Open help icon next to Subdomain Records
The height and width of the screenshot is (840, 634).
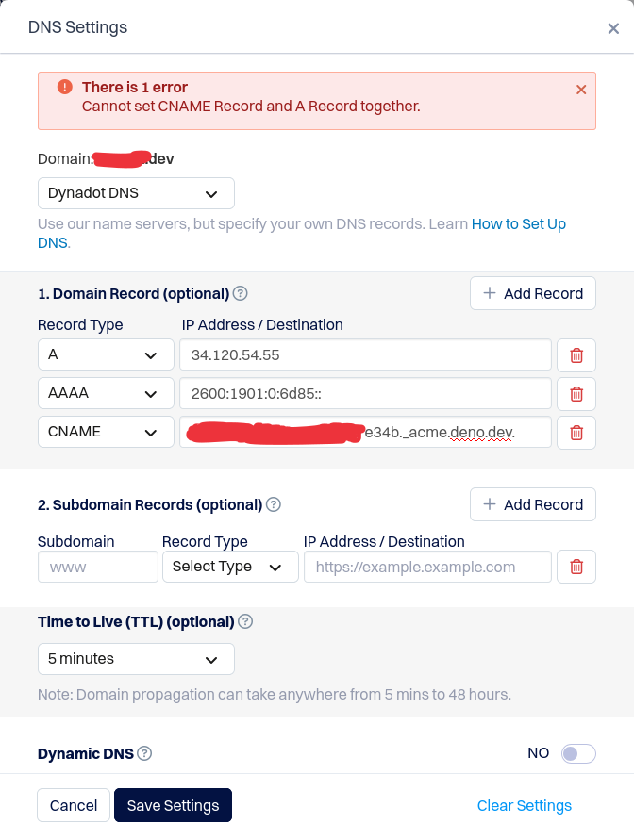[x=274, y=504]
